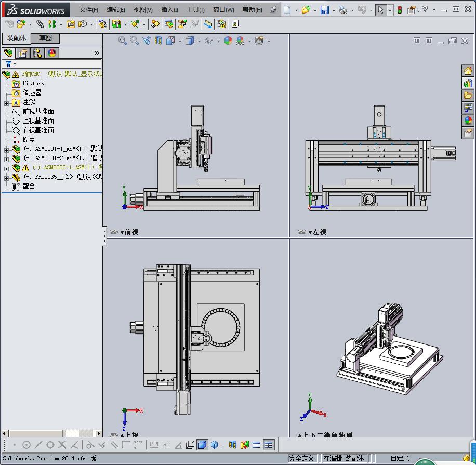Toggle shaded with edges display mode
Image resolution: width=476 pixels, height=465 pixels.
202,445
